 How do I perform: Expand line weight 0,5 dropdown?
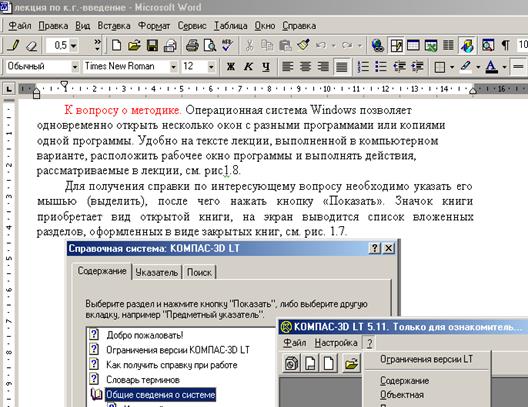tap(74, 45)
